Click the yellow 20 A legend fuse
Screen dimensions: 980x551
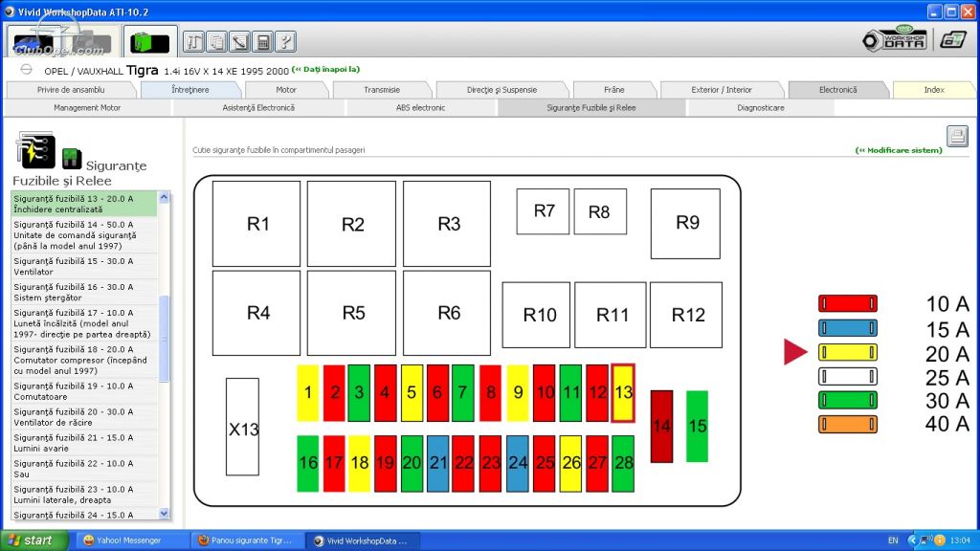(x=848, y=352)
